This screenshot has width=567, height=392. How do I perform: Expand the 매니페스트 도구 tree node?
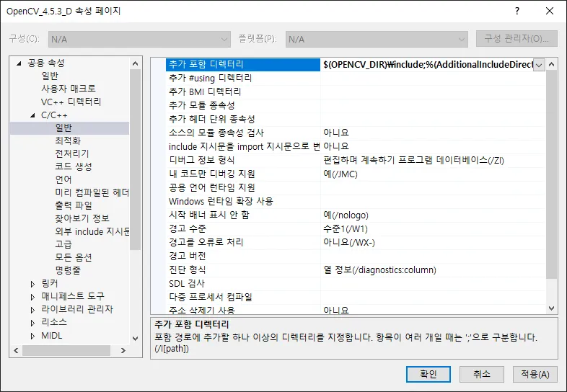click(32, 297)
